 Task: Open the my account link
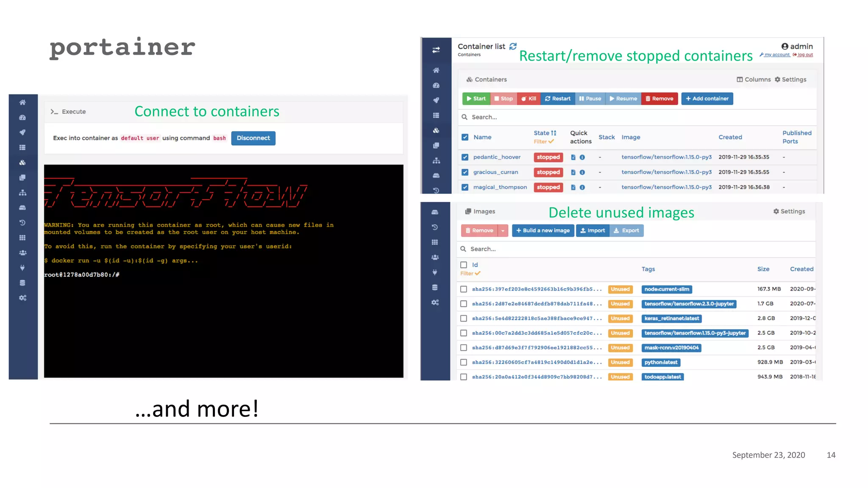pos(775,55)
